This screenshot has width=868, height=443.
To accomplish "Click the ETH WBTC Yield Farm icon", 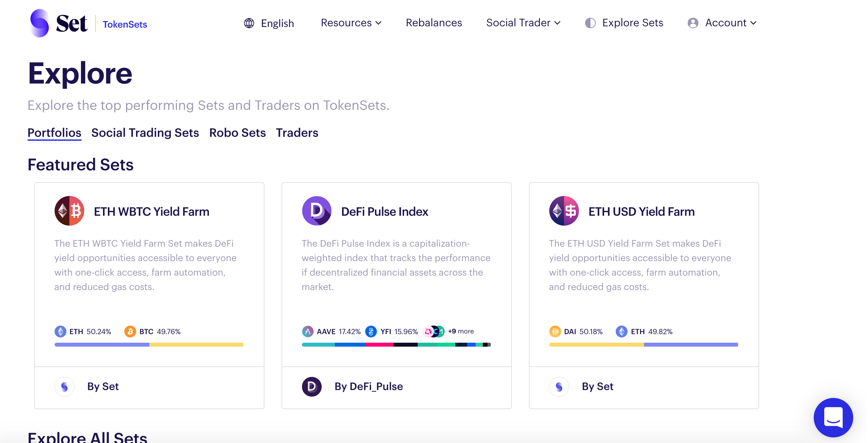I will [x=69, y=211].
